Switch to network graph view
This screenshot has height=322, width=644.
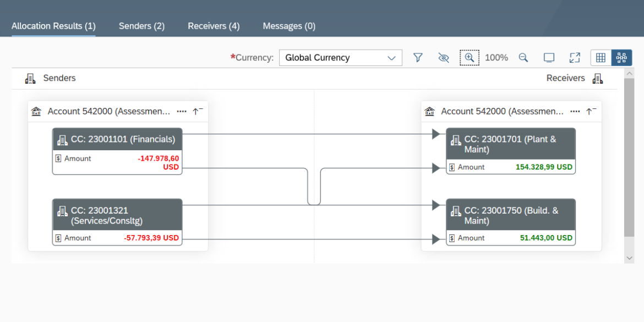pos(621,58)
